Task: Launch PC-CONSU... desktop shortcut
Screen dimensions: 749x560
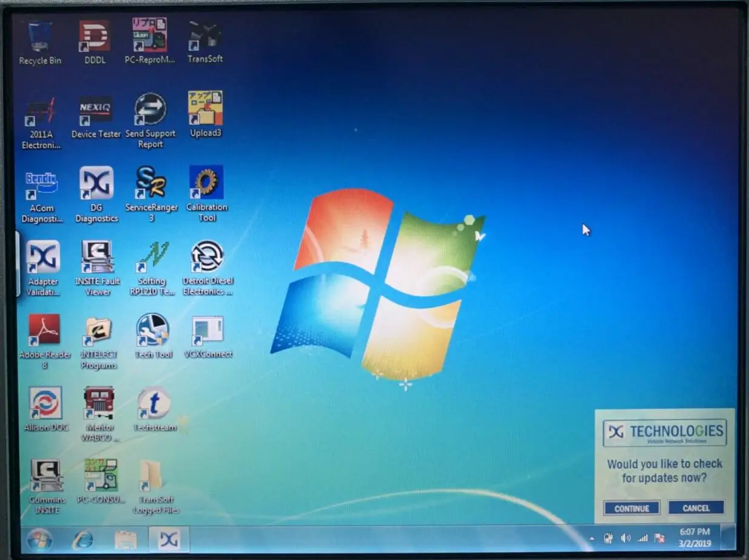Action: pos(101,482)
